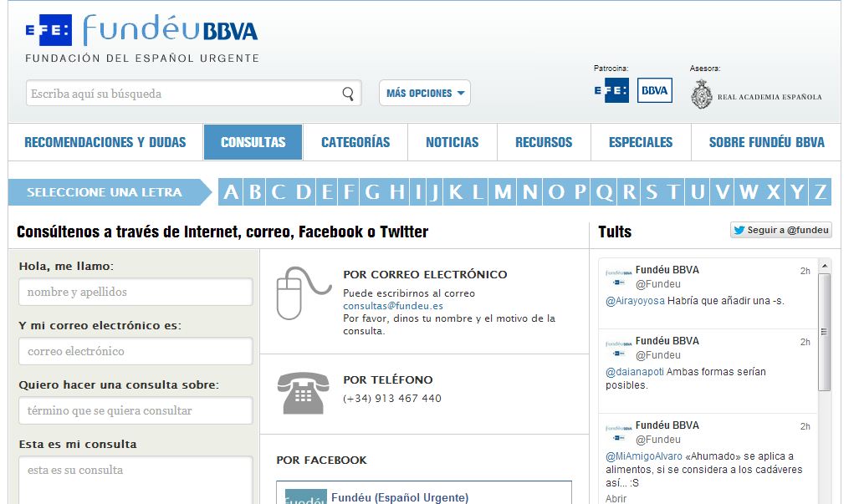The image size is (859, 504).
Task: Select letter Q in the alphabet bar
Action: [604, 192]
